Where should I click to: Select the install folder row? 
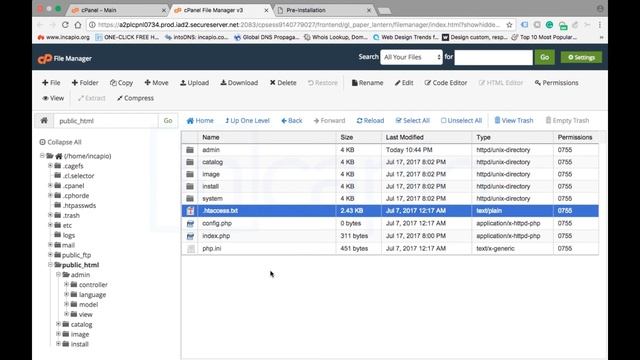[x=390, y=187]
